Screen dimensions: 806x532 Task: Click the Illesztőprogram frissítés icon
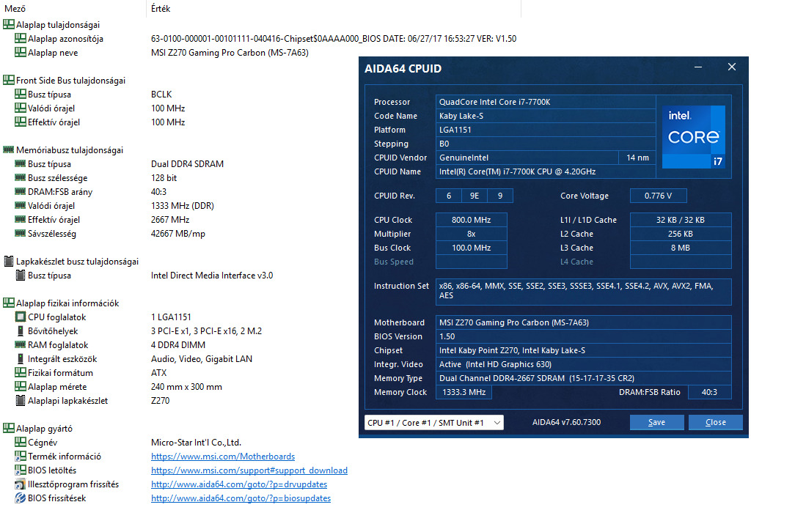pyautogui.click(x=20, y=484)
